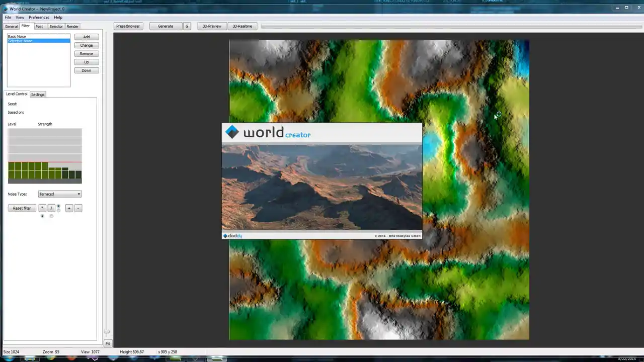The image size is (644, 362).
Task: Select the selected radio button below multiply
Action: [x=42, y=216]
